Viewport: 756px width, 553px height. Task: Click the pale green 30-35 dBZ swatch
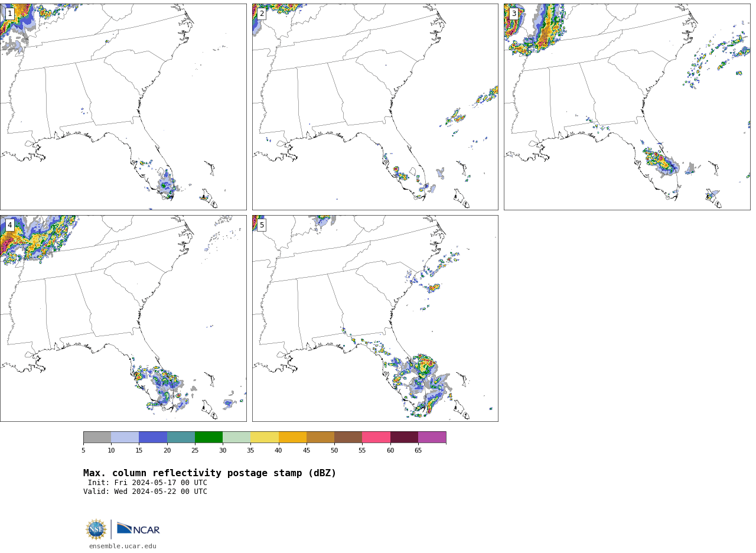tap(236, 437)
